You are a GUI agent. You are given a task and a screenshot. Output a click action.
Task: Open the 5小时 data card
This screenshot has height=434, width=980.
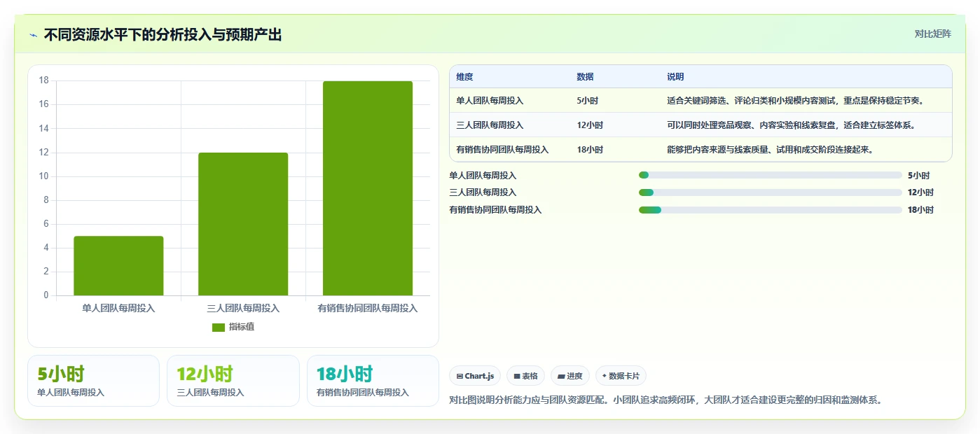point(94,381)
